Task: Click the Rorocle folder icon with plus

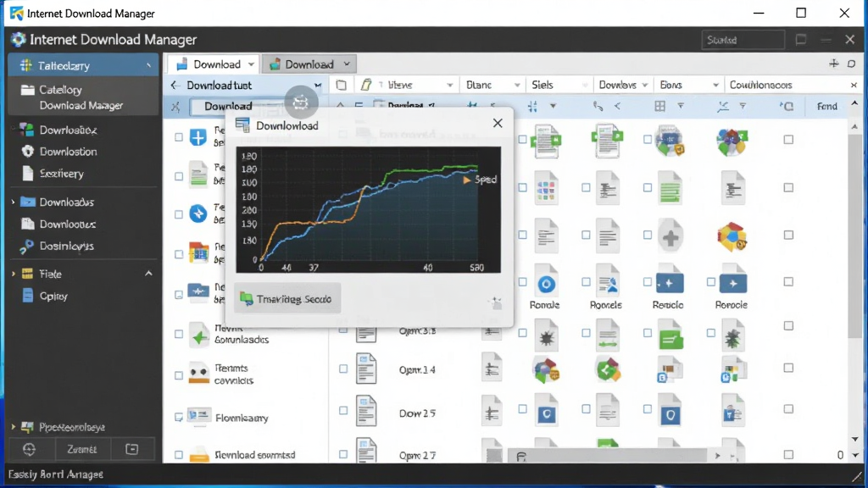Action: [732, 283]
